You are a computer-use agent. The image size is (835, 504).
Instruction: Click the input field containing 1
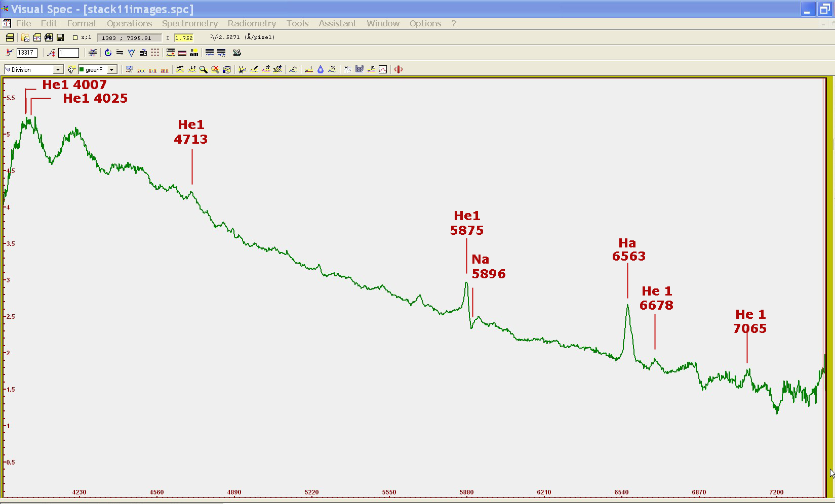(68, 53)
